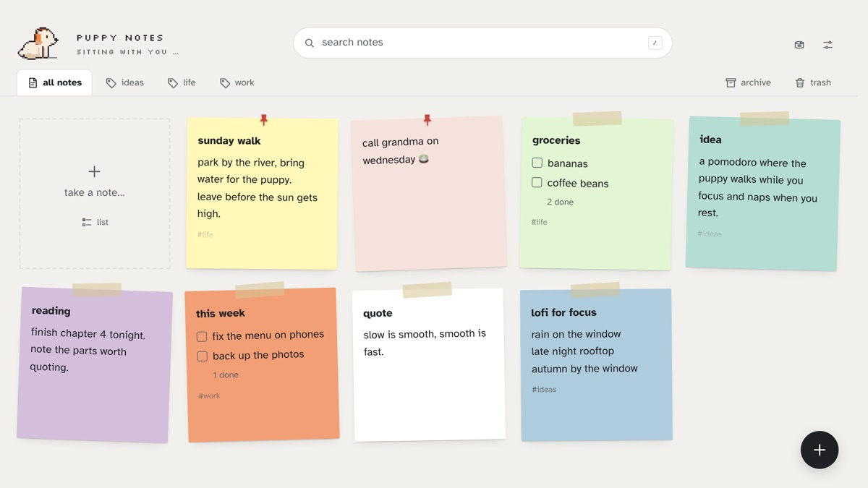Open the trash view

[813, 82]
